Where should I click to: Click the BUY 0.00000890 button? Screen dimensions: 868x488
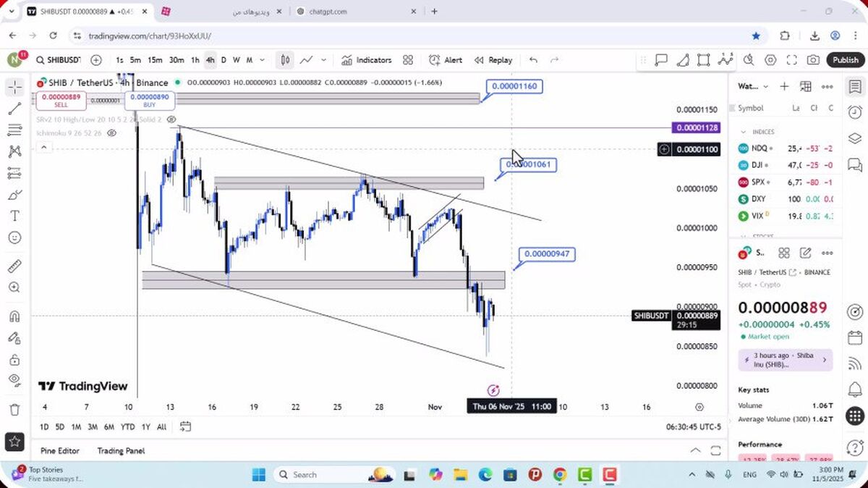click(149, 101)
